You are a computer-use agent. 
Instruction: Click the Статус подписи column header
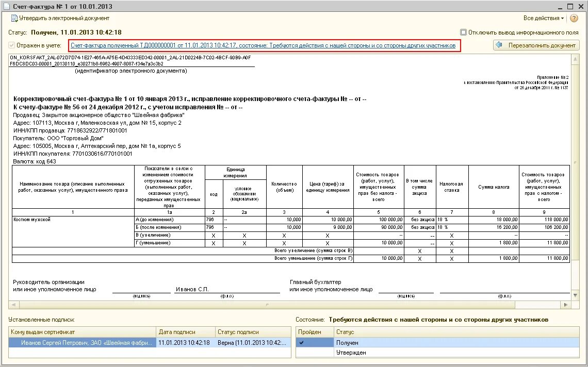coord(253,332)
